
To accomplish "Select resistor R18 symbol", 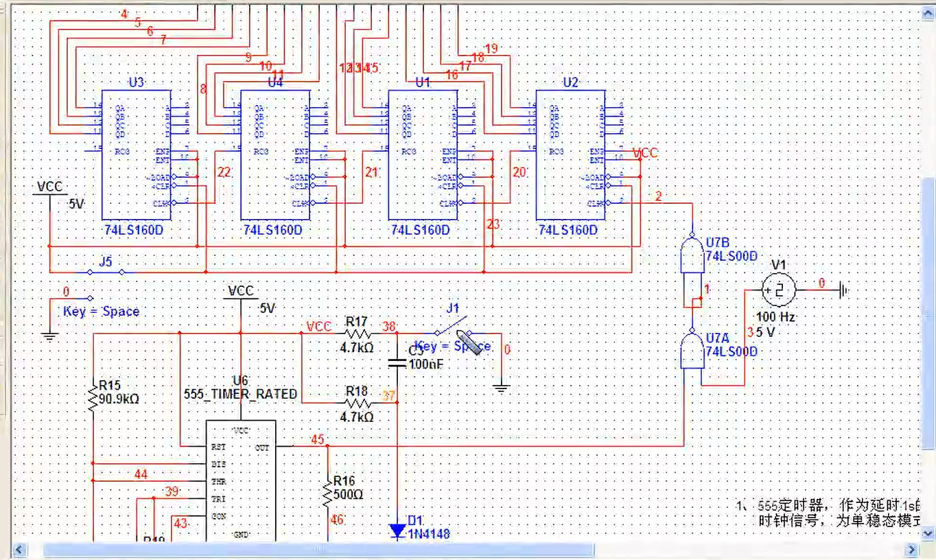I will click(x=357, y=403).
